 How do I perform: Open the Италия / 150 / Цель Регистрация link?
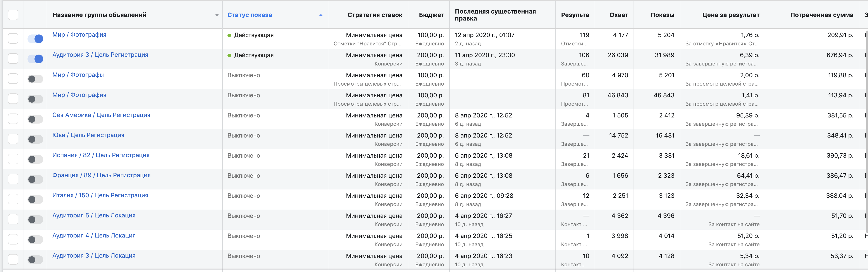100,195
